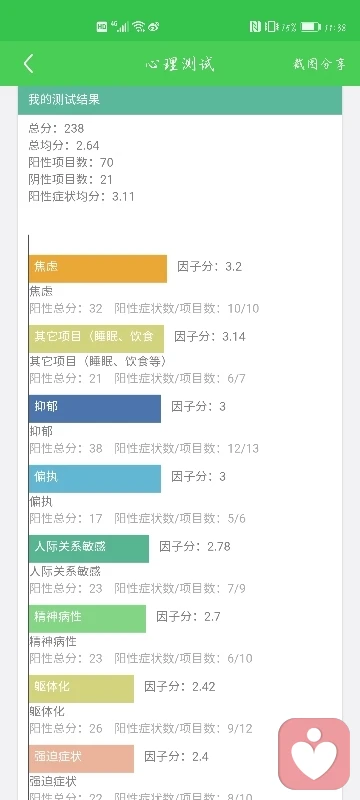The image size is (360, 800).
Task: Click the 截图分享 share button
Action: (x=319, y=64)
